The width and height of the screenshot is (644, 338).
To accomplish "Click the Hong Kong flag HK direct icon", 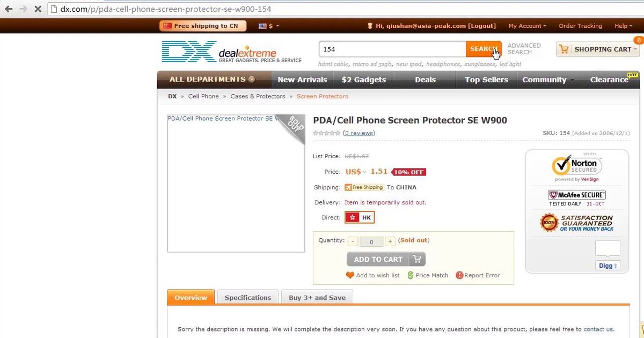I will pos(360,217).
